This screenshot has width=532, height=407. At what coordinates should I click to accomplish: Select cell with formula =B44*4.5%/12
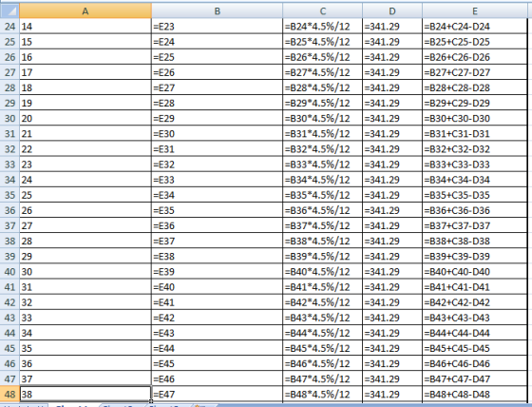pos(323,333)
